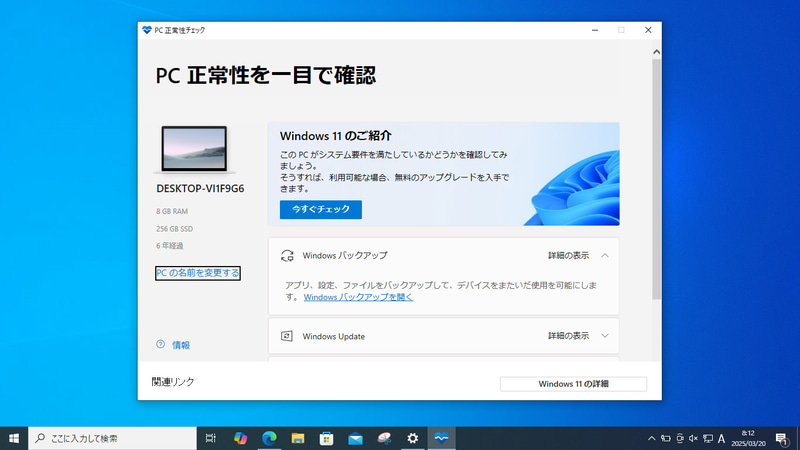This screenshot has height=450, width=800.
Task: Minimize the PC 正常性チェック window
Action: 595,30
